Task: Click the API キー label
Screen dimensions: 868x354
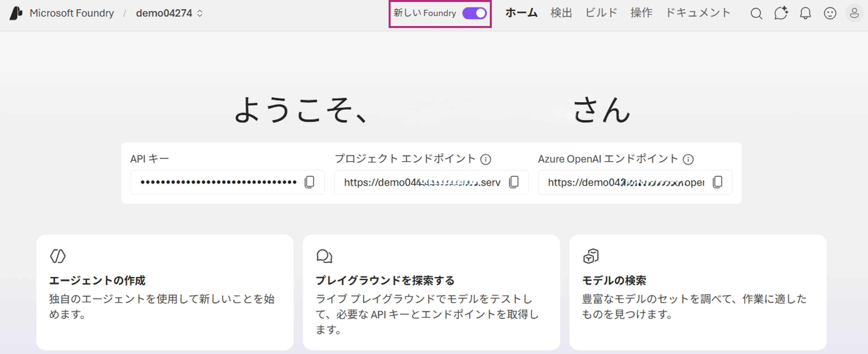Action: [150, 159]
